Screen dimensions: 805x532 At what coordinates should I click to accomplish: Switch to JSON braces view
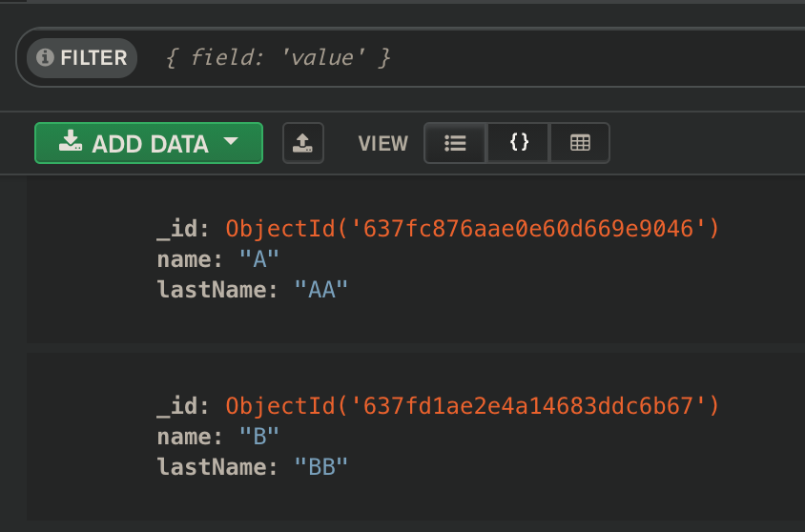(519, 143)
